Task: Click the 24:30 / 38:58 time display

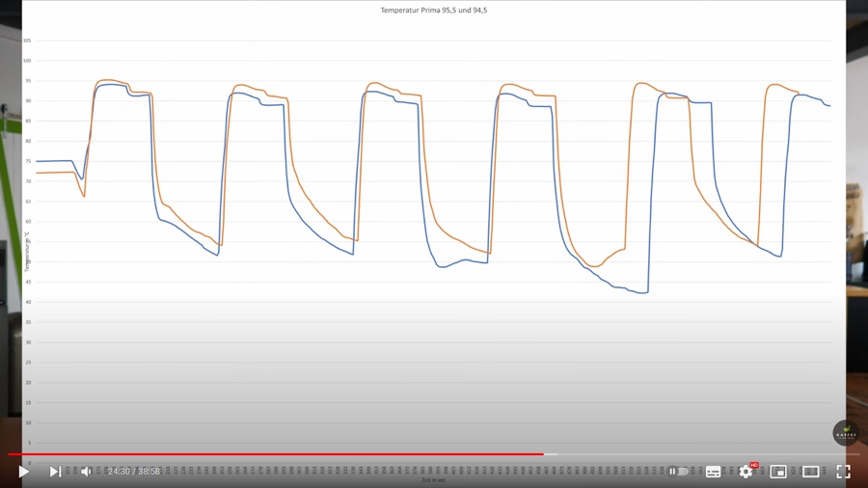Action: (133, 472)
